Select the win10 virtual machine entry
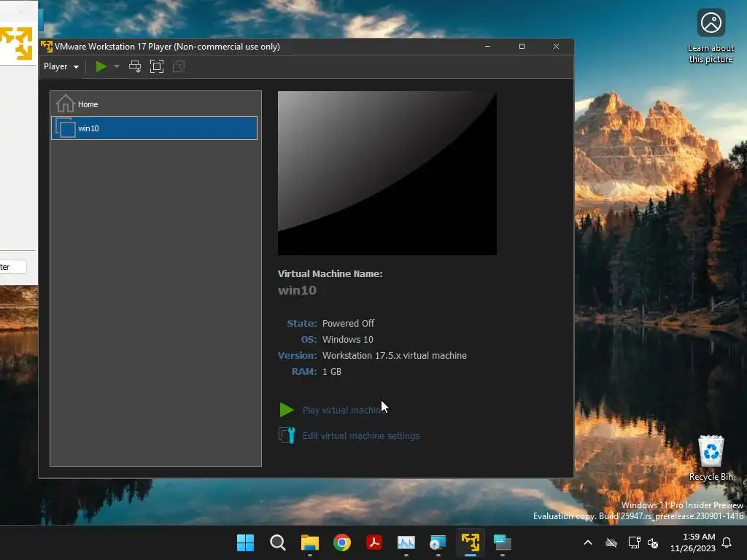747x560 pixels. [155, 128]
